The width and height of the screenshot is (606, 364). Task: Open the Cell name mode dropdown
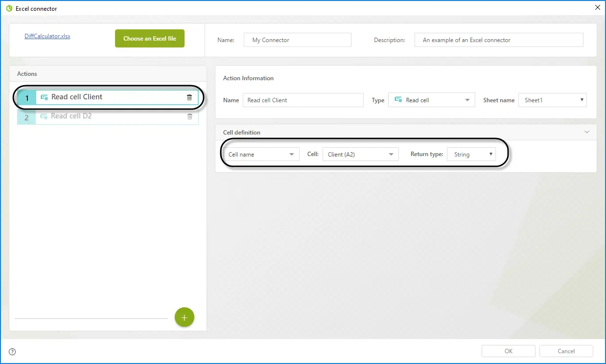click(x=262, y=155)
